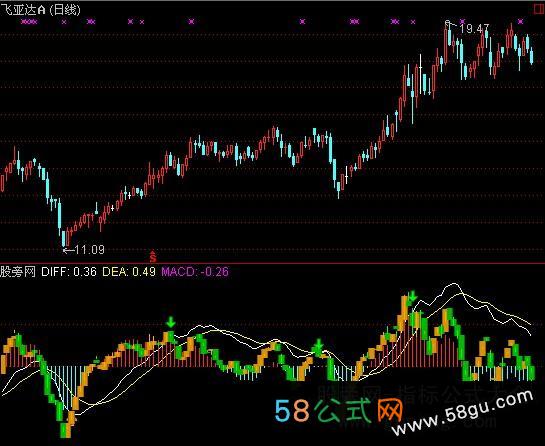The height and width of the screenshot is (446, 545).
Task: Click the purple MACD: -0.26 label
Action: (x=195, y=271)
